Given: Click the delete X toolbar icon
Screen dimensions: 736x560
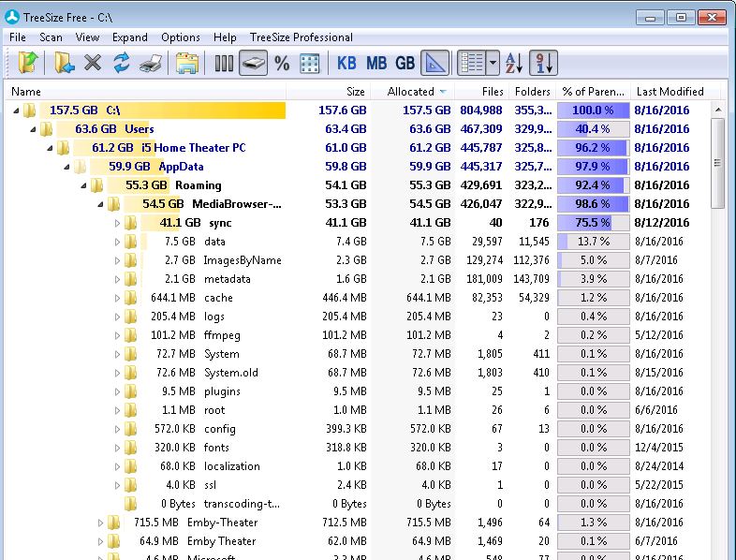Looking at the screenshot, I should [93, 64].
